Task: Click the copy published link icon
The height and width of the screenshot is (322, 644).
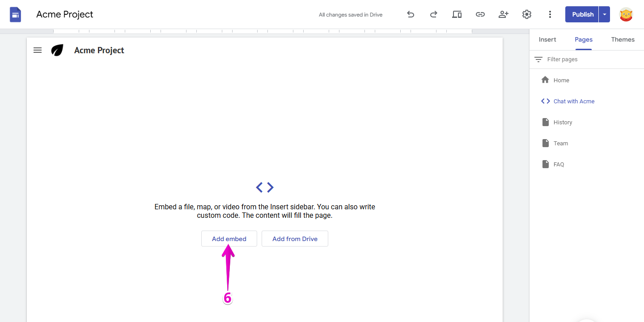Action: click(480, 14)
